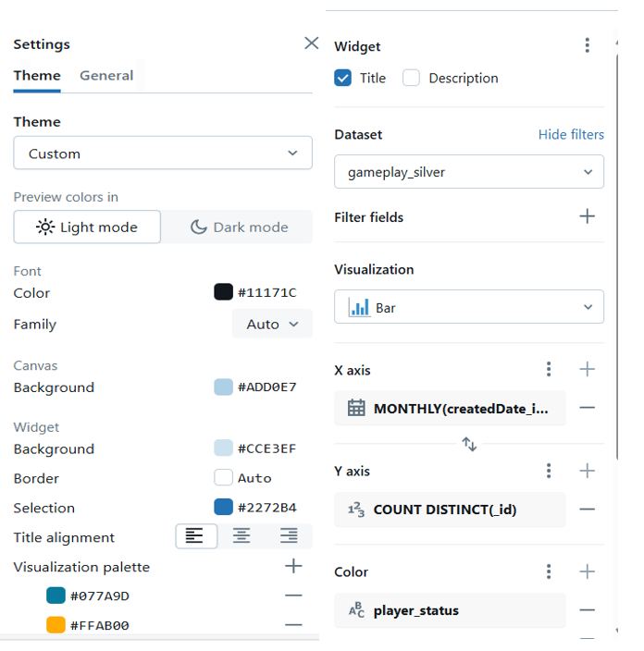Image resolution: width=644 pixels, height=651 pixels.
Task: Click the palette hex value #077A9D
Action: pos(100,596)
